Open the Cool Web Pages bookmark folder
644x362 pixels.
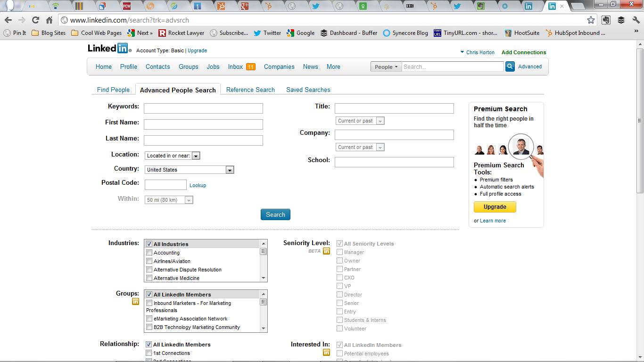pyautogui.click(x=96, y=33)
